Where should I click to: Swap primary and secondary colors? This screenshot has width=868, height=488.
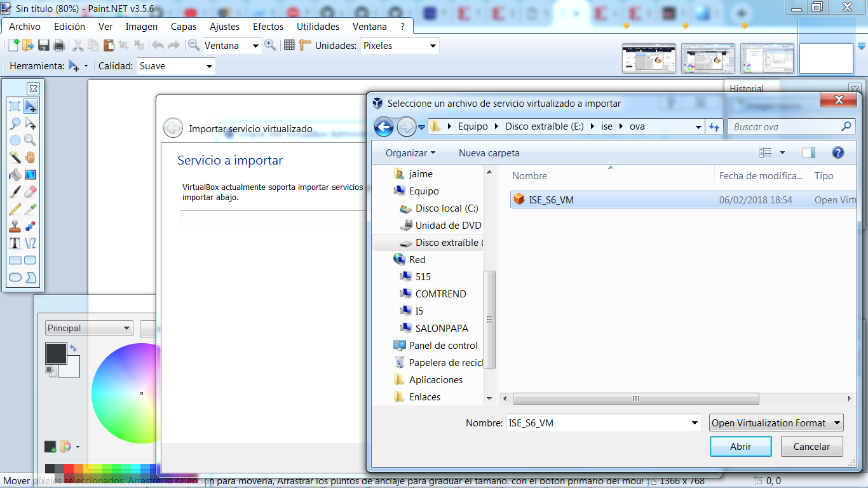pyautogui.click(x=74, y=348)
